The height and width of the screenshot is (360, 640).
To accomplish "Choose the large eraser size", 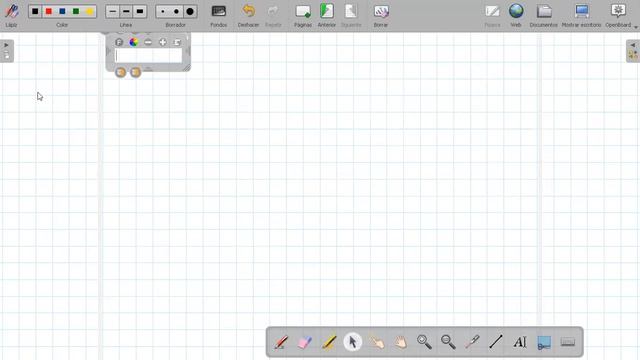I will pos(190,11).
